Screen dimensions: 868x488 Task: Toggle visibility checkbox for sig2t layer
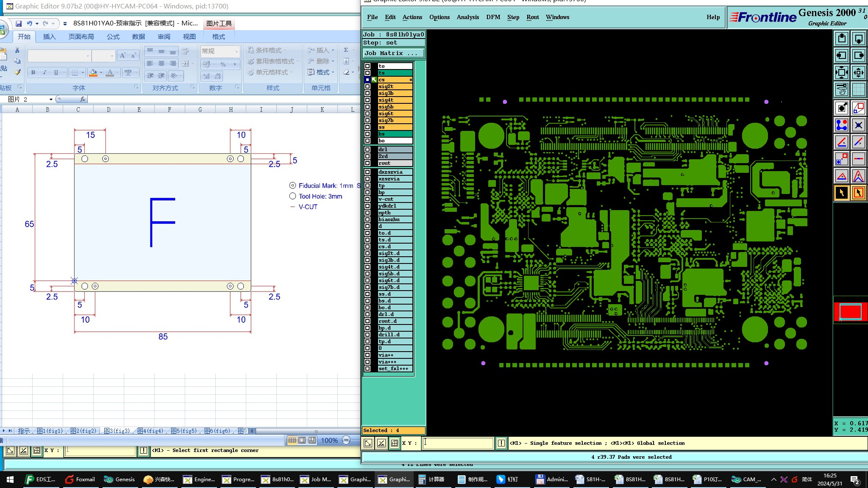coord(367,86)
